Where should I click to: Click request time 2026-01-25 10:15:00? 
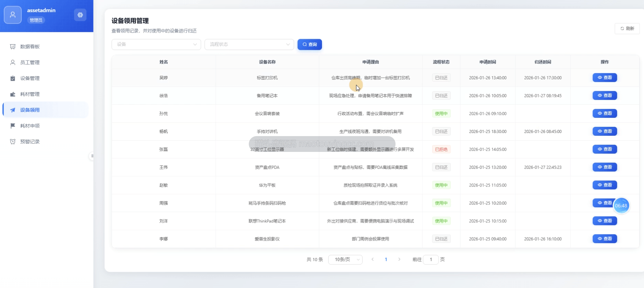[488, 221]
